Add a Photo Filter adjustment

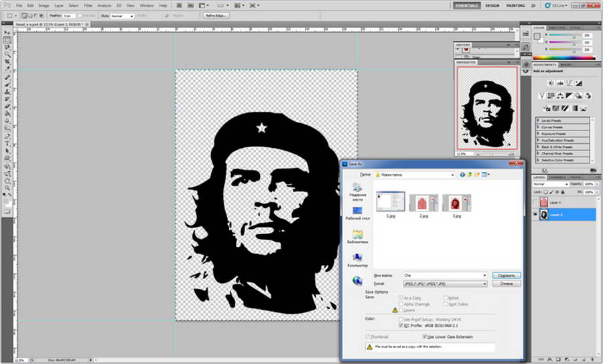(578, 96)
